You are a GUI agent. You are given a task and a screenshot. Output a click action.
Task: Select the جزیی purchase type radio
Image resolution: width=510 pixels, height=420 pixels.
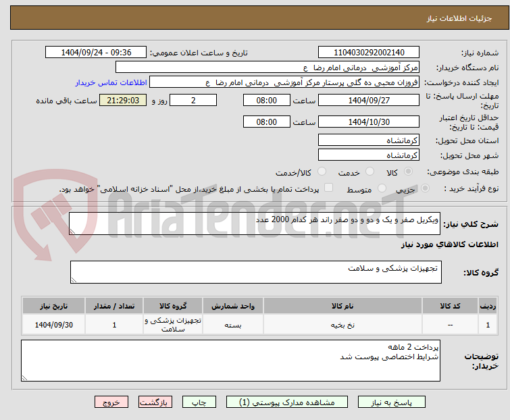[425, 188]
